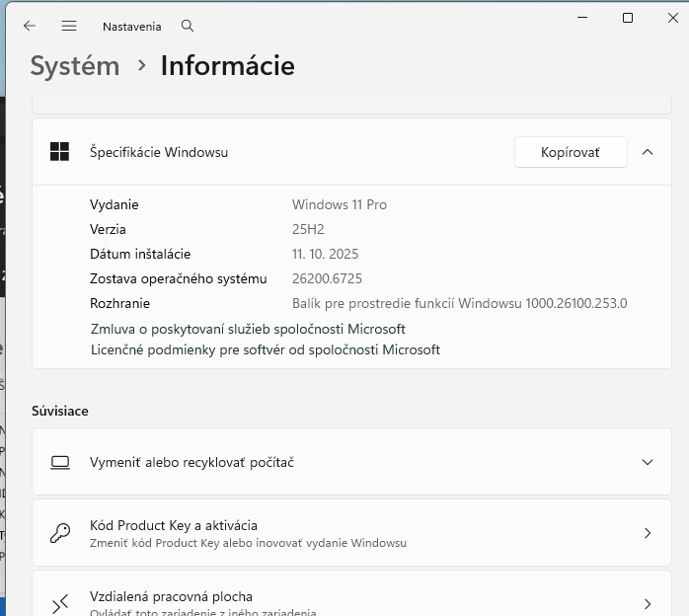689x616 pixels.
Task: Select the 25H2 version value
Action: pyautogui.click(x=308, y=229)
